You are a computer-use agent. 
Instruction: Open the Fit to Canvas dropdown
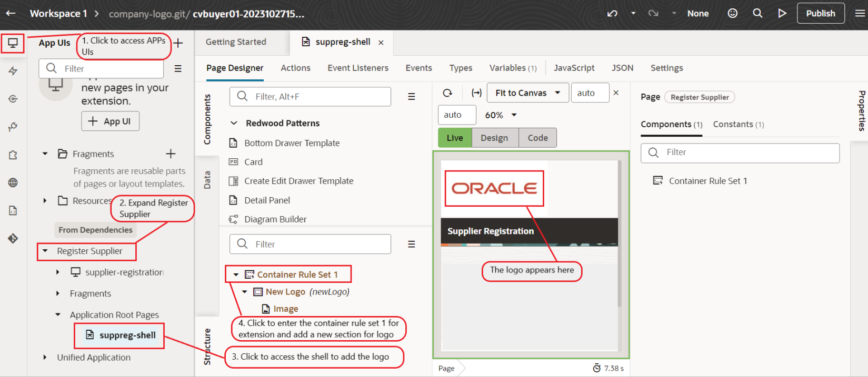(528, 93)
